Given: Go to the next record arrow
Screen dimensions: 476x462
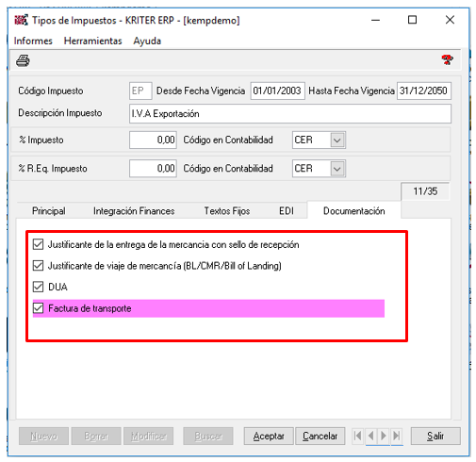Looking at the screenshot, I should pyautogui.click(x=384, y=436).
